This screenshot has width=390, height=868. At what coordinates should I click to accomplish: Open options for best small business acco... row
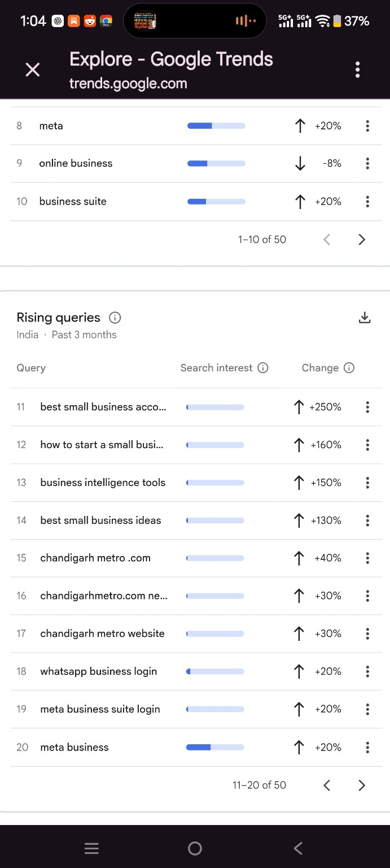point(367,407)
